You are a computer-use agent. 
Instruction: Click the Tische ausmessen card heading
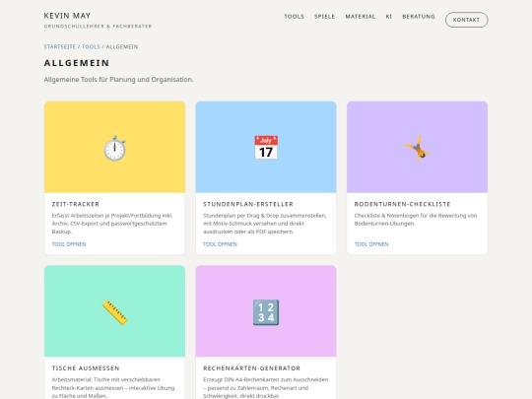(x=86, y=368)
